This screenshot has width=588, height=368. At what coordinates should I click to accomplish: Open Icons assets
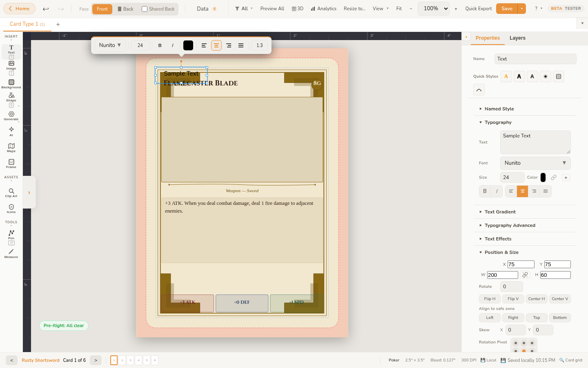pos(11,209)
